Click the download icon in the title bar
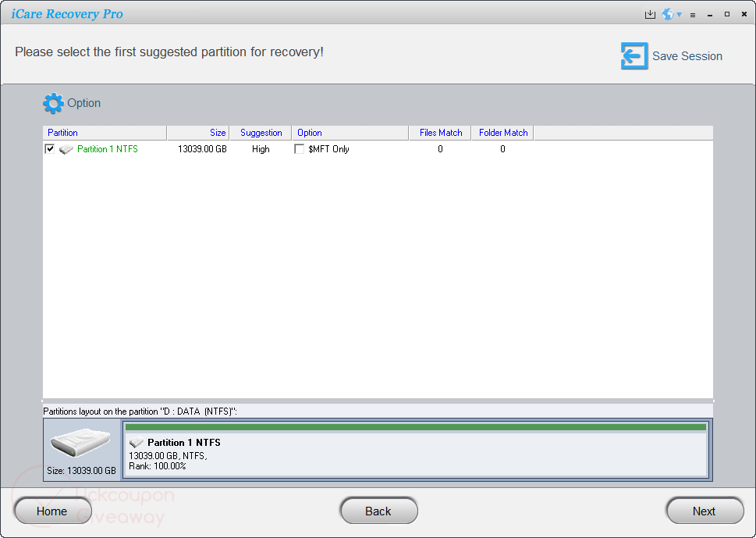The height and width of the screenshot is (538, 756). tap(650, 14)
